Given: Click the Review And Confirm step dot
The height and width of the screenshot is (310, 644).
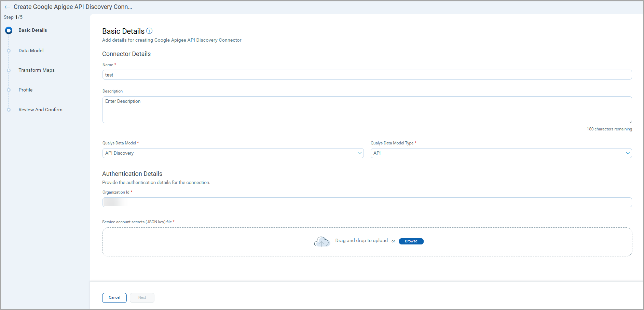Looking at the screenshot, I should tap(9, 110).
